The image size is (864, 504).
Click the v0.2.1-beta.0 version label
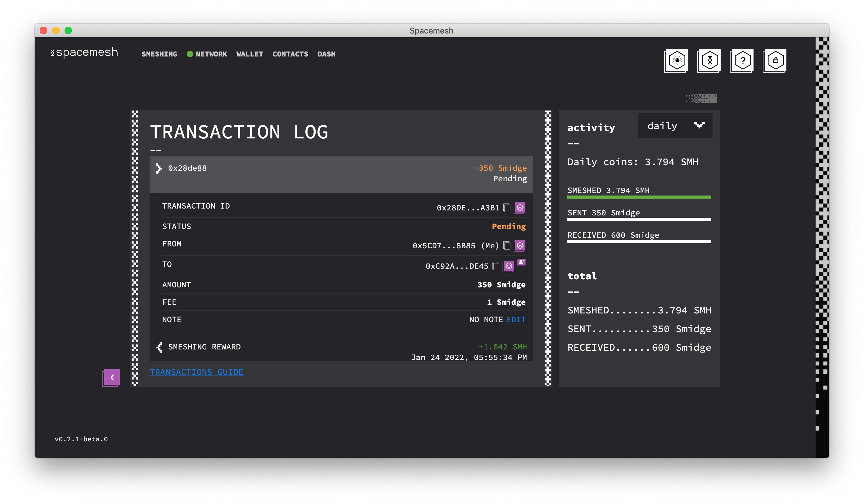pos(81,439)
